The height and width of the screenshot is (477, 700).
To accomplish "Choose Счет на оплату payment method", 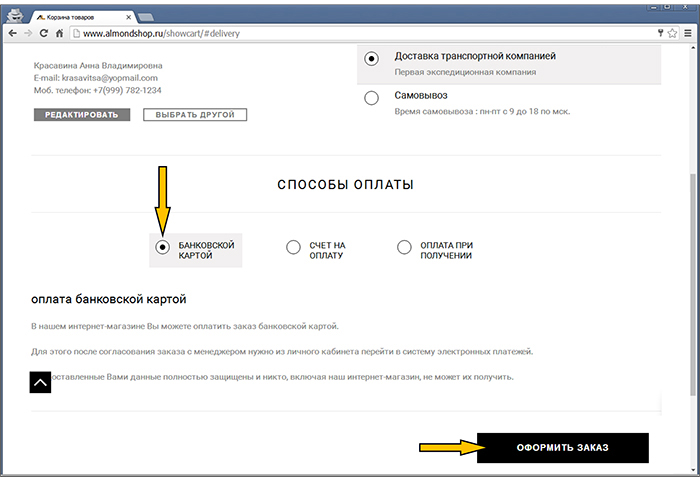I will pos(293,247).
